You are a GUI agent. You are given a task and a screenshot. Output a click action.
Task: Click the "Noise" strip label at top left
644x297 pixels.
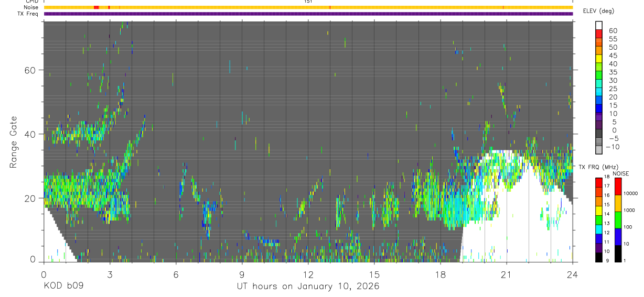pyautogui.click(x=31, y=7)
